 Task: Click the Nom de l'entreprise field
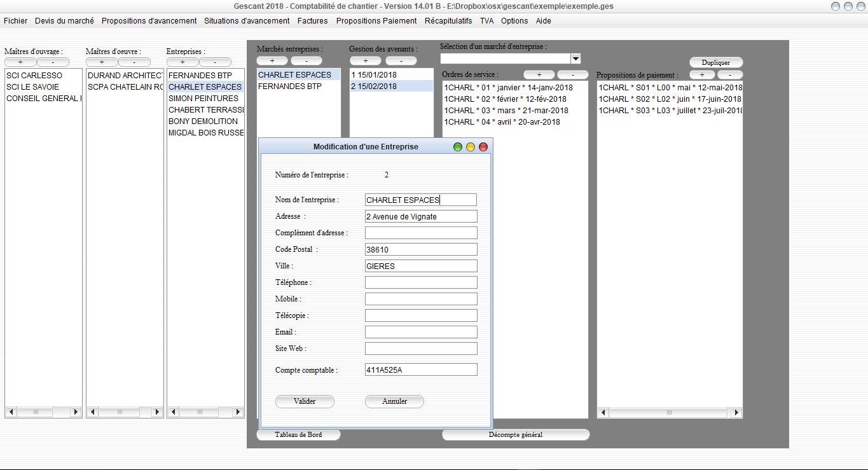[x=421, y=200]
